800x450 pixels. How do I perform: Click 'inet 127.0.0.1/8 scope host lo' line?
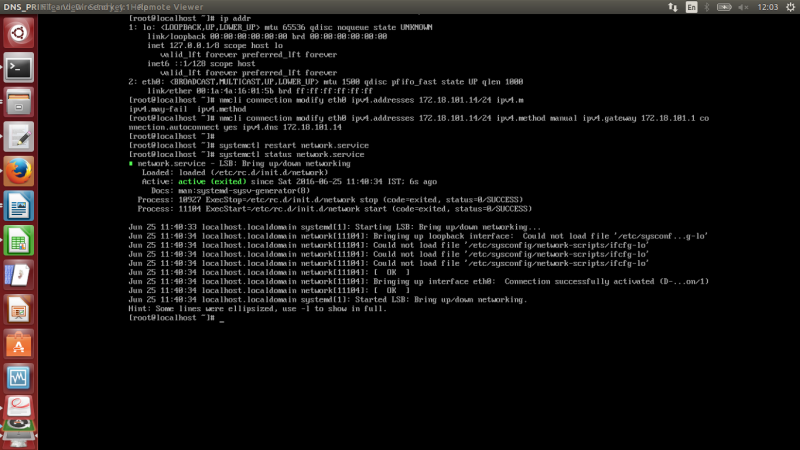[215, 45]
